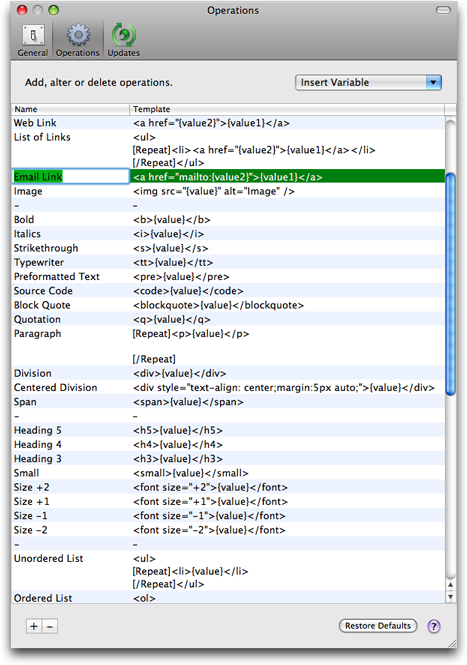The height and width of the screenshot is (665, 467).
Task: Click the scrollbar up arrow
Action: pos(450,585)
